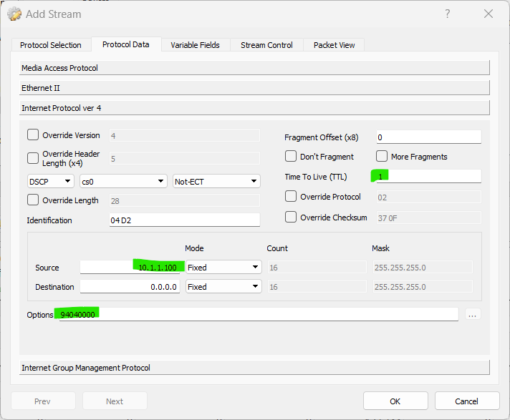Click the Source Count field showing 16
The height and width of the screenshot is (420, 510).
pyautogui.click(x=317, y=268)
